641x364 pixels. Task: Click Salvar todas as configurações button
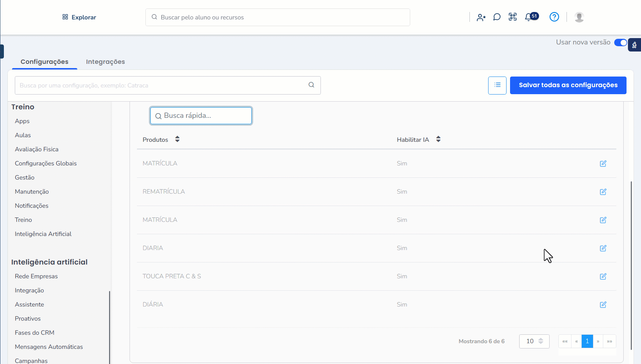tap(568, 85)
